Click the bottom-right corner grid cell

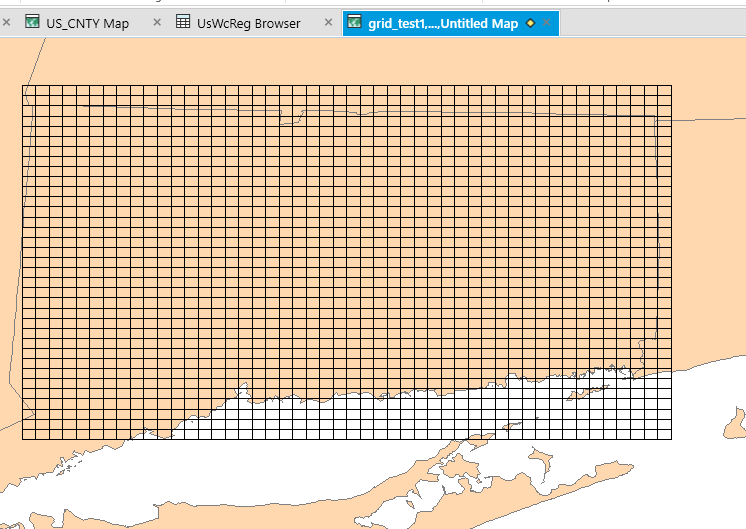pyautogui.click(x=664, y=433)
